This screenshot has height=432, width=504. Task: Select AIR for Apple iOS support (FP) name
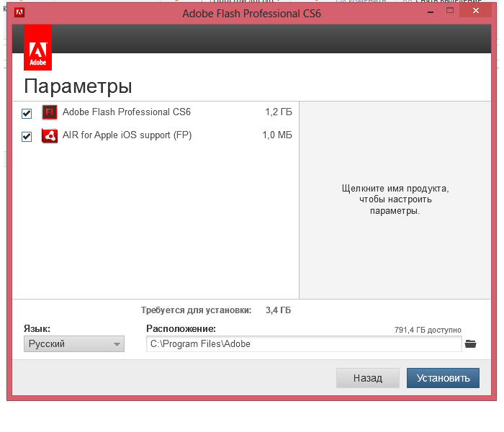[127, 135]
